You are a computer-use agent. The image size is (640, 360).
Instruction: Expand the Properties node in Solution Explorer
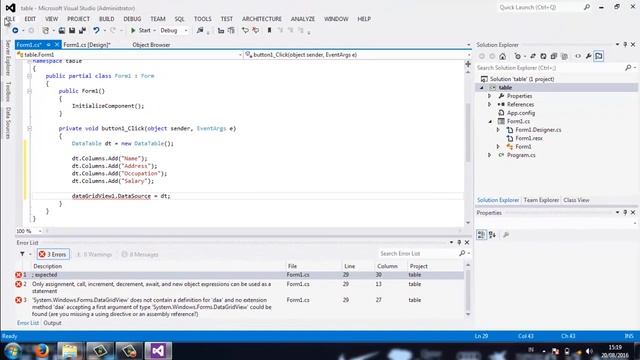point(490,96)
